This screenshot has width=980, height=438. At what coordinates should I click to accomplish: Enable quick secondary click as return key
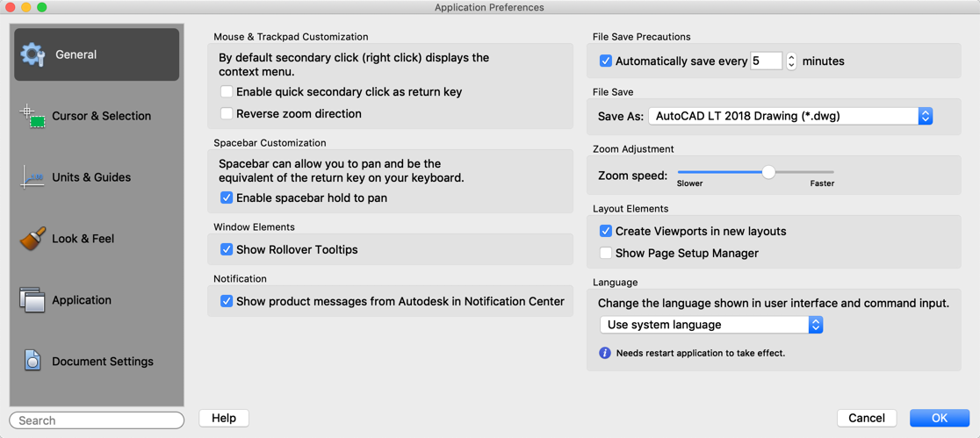[x=227, y=91]
